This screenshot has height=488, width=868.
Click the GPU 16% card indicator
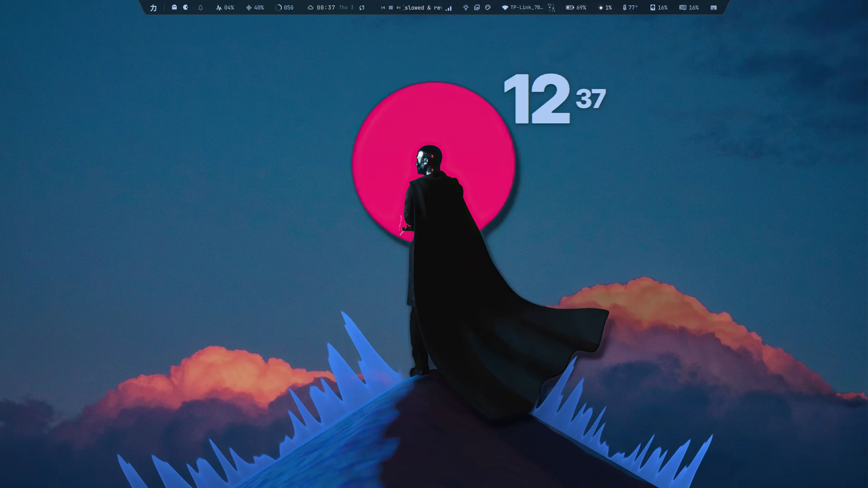689,8
